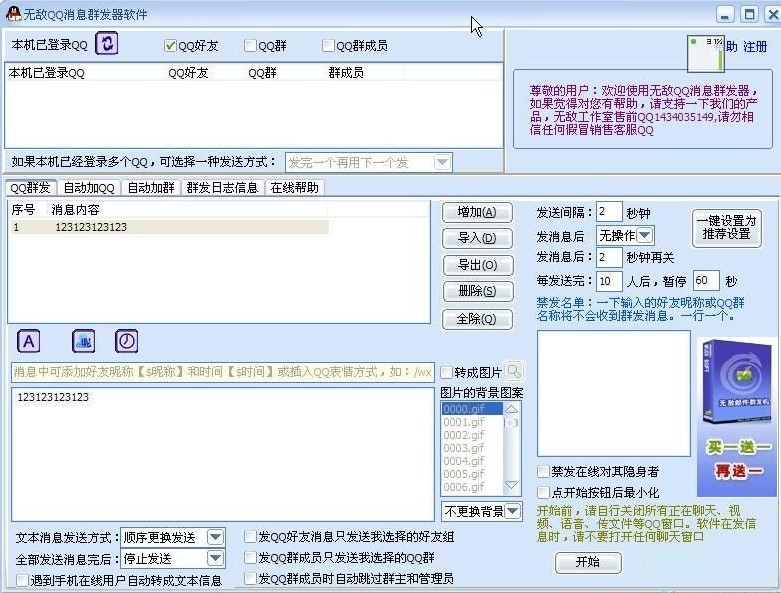Insert time placeholder clock icon
Image resolution: width=781 pixels, height=593 pixels.
[x=127, y=342]
